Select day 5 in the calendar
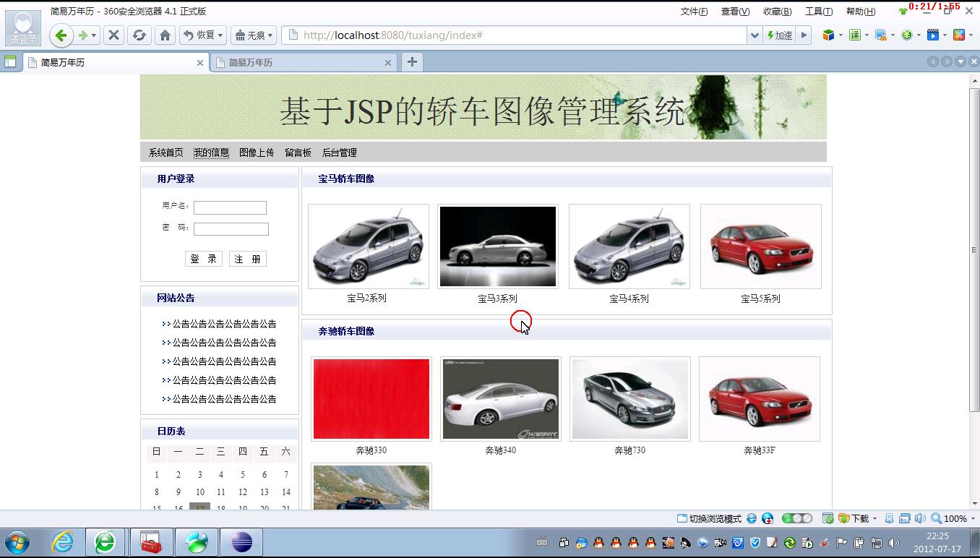Screen dimensions: 980x558 click(243, 475)
